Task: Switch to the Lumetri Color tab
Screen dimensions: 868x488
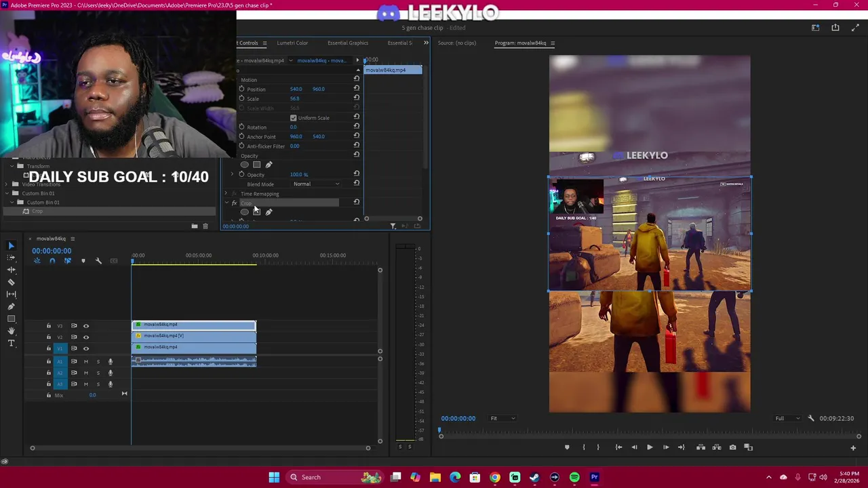Action: pyautogui.click(x=292, y=43)
